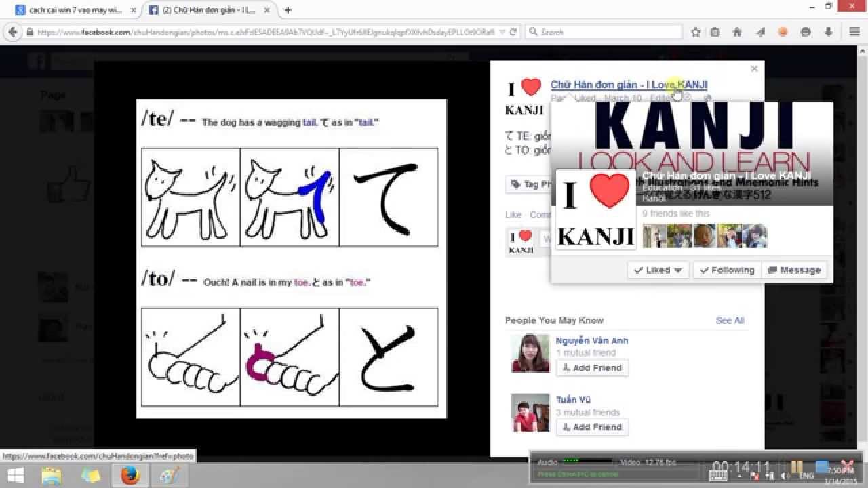Go to the Firefox home page icon
The image size is (868, 488).
click(x=737, y=32)
